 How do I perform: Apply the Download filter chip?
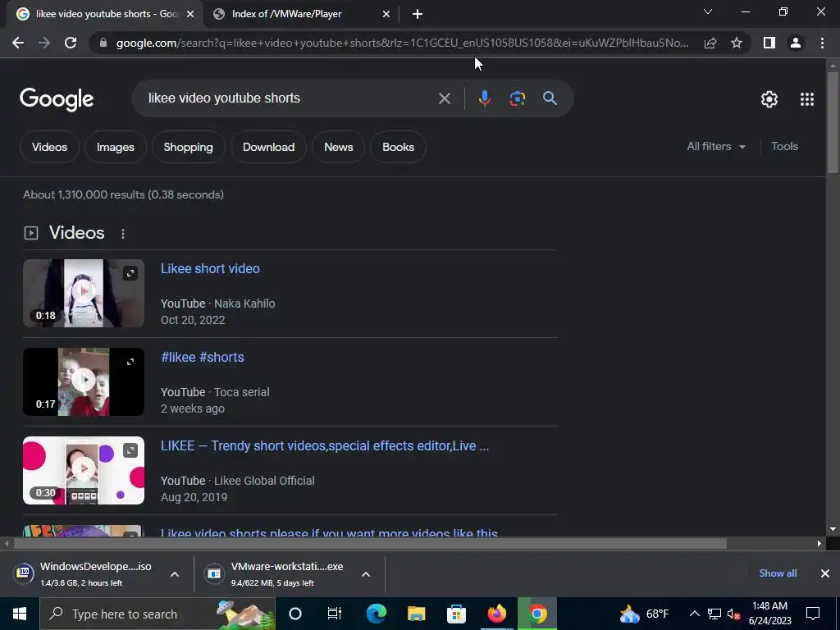coord(268,147)
